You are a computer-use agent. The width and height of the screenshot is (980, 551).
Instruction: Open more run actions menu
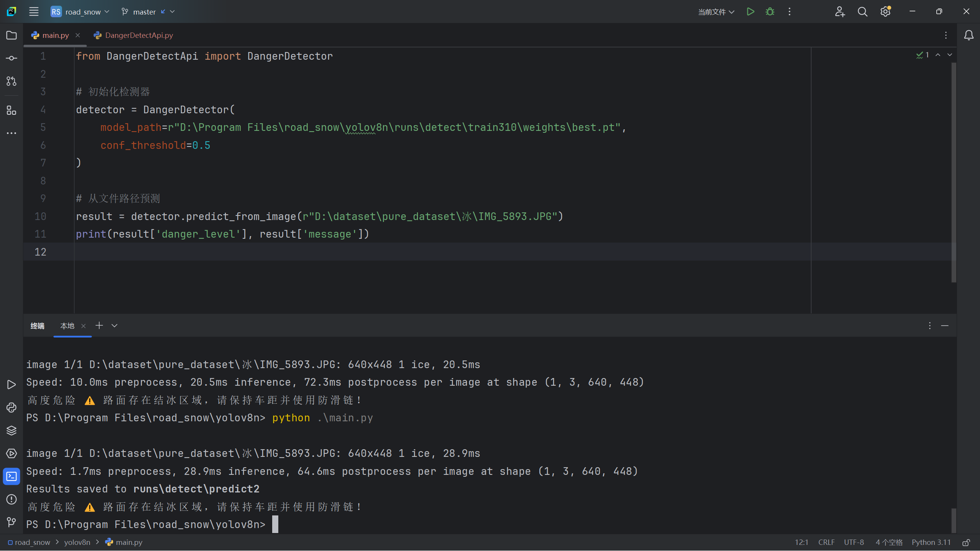coord(789,11)
